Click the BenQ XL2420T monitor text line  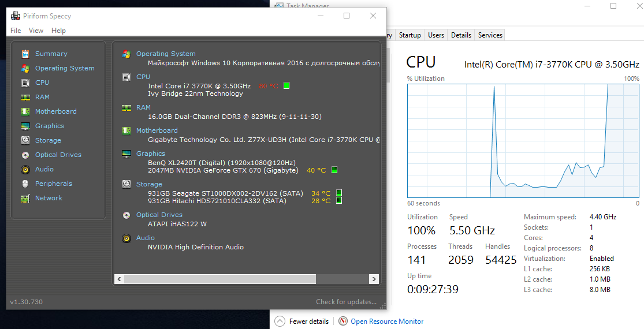pos(221,162)
